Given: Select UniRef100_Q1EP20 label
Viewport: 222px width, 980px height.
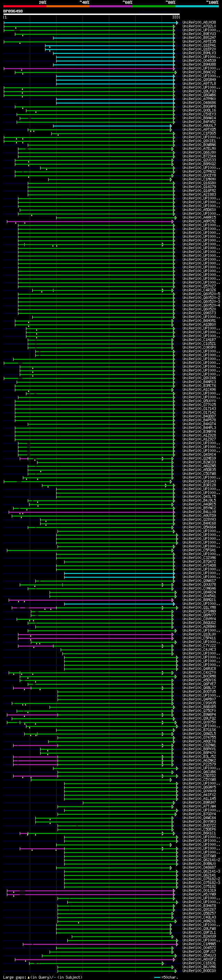Looking at the screenshot, I should point(199,49).
